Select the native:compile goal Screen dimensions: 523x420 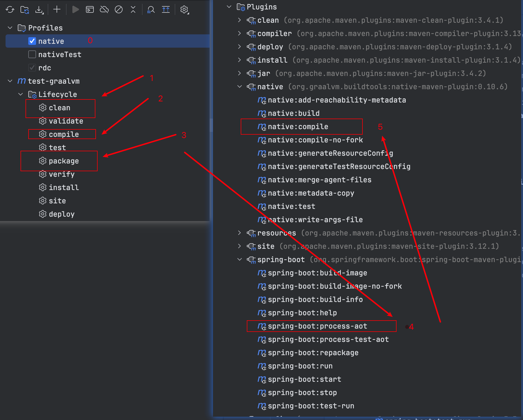click(x=298, y=126)
